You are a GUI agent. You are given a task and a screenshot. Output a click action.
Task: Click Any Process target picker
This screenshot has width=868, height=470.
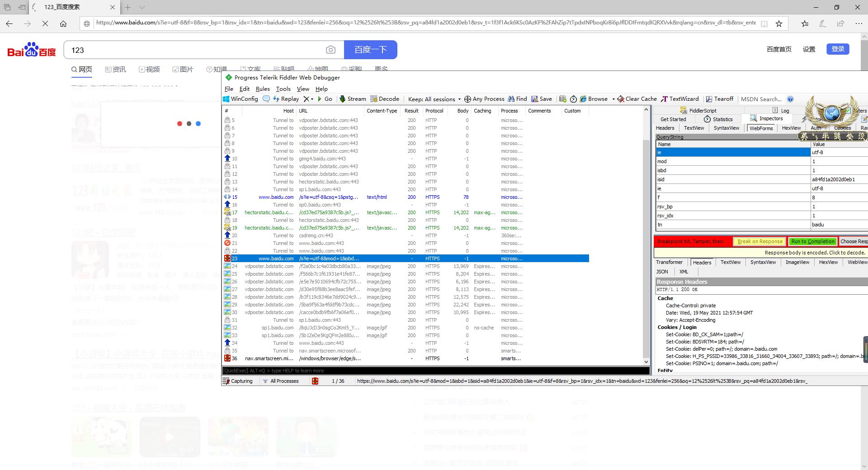coord(484,99)
